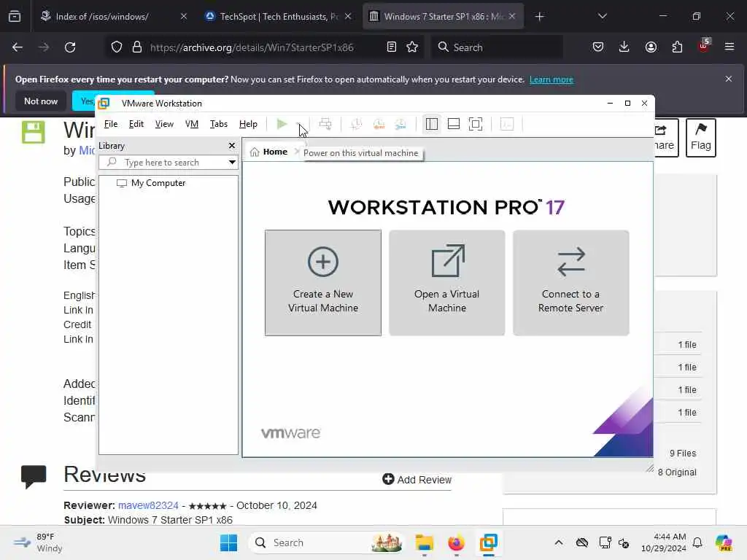
Task: Click the Save to Pocket icon
Action: [x=598, y=47]
